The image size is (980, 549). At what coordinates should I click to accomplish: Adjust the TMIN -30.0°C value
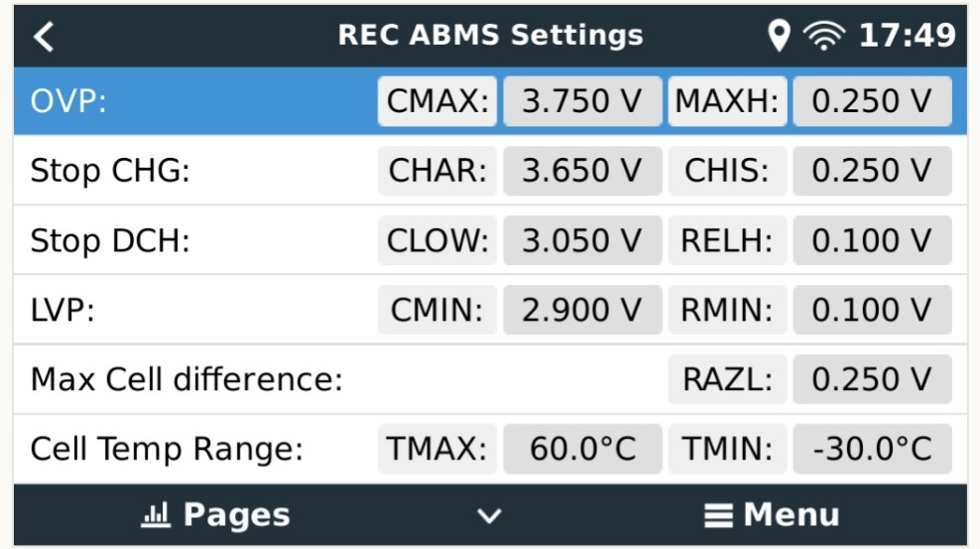pyautogui.click(x=873, y=449)
